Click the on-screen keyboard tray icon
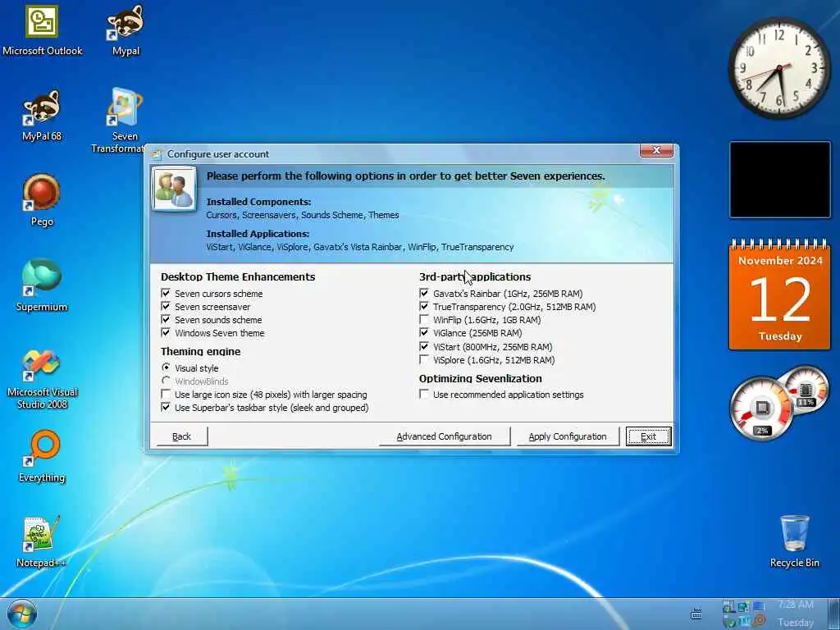 (x=696, y=614)
